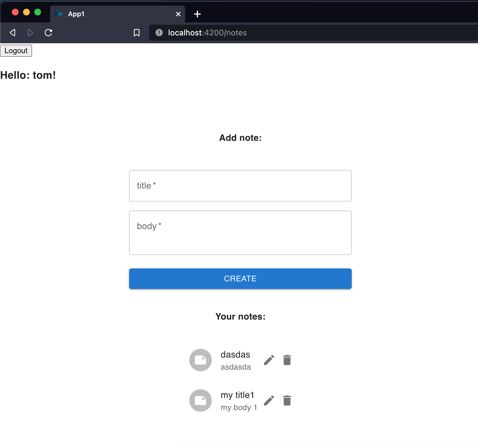Edit the my title1 note
This screenshot has height=448, width=478.
coord(269,401)
